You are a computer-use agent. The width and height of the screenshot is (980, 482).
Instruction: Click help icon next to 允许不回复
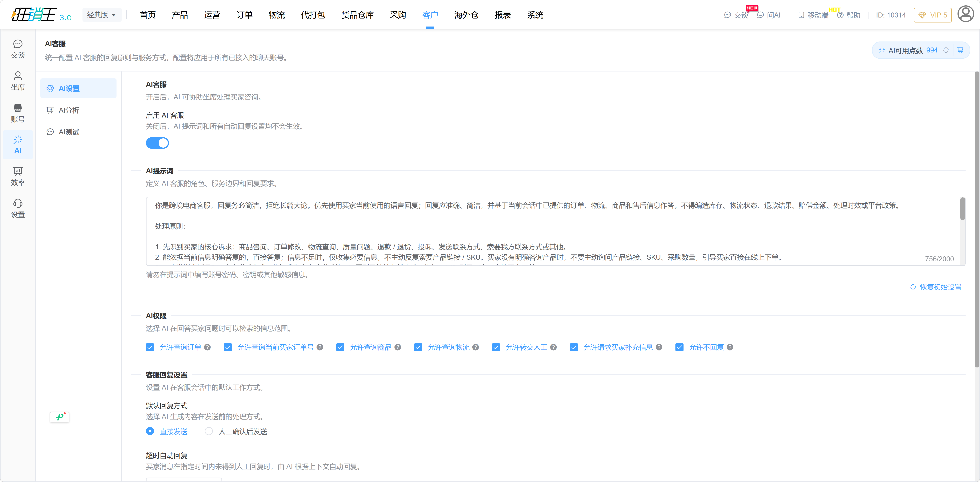pyautogui.click(x=730, y=347)
